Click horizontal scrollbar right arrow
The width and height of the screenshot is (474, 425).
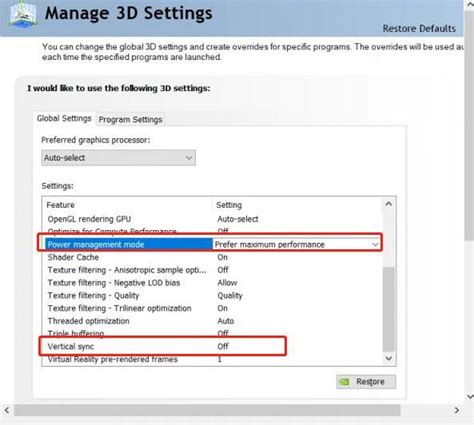(x=457, y=410)
